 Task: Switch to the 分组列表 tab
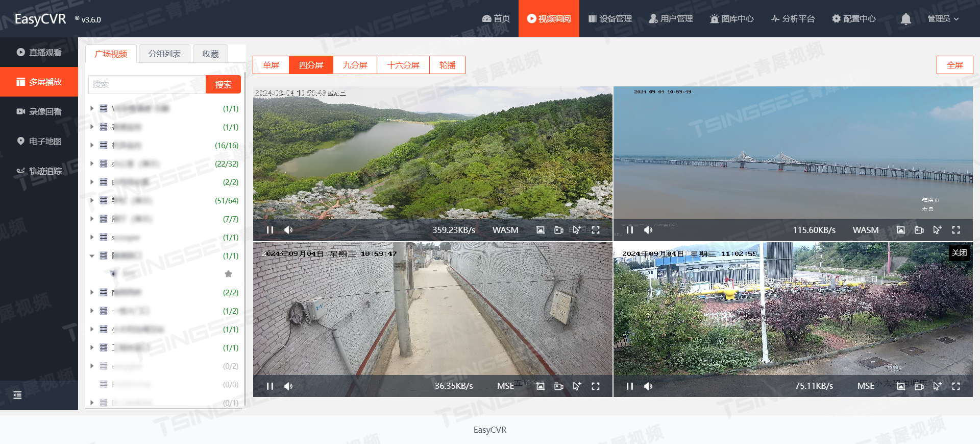164,54
